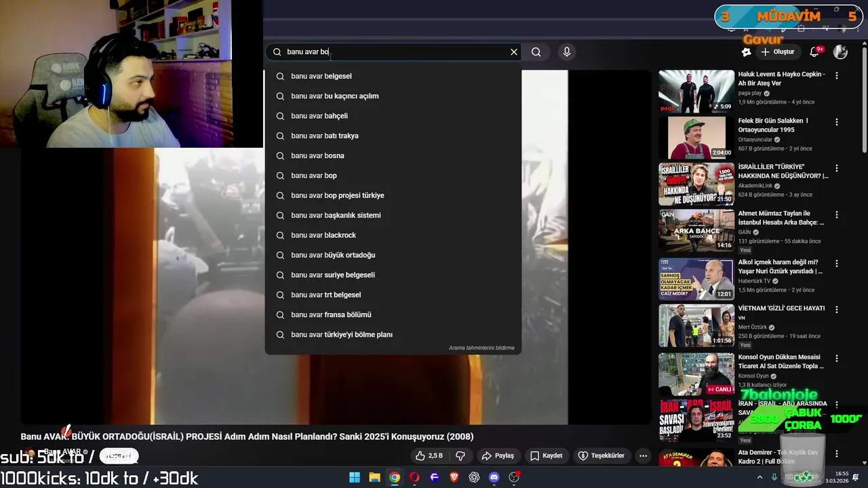Click the taskbar notification bell icon
The height and width of the screenshot is (488, 868).
856,477
